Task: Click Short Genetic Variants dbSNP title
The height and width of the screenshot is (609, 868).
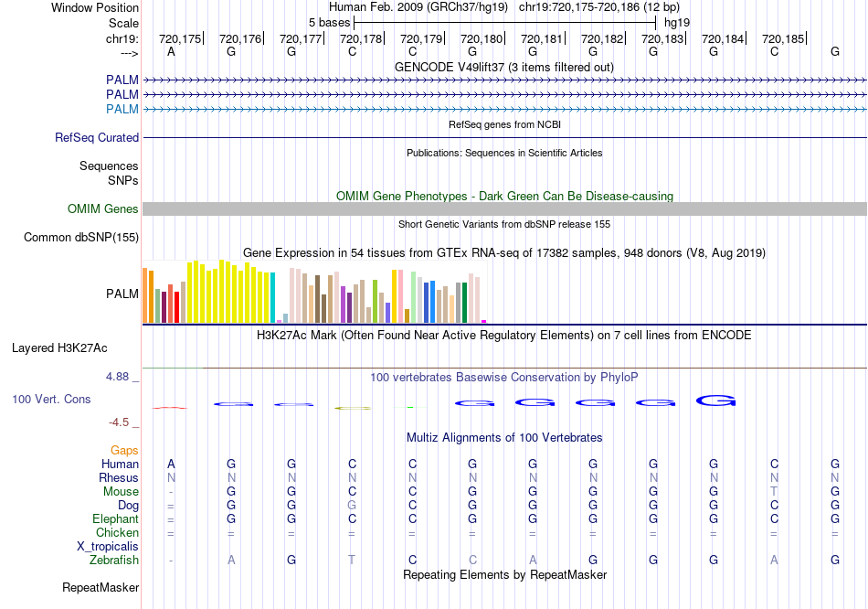Action: [504, 224]
